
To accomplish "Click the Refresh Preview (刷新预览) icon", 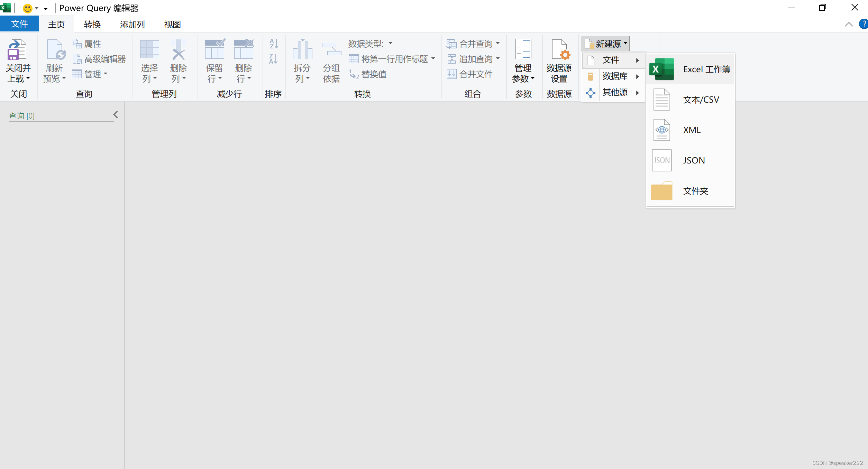I will click(x=55, y=50).
